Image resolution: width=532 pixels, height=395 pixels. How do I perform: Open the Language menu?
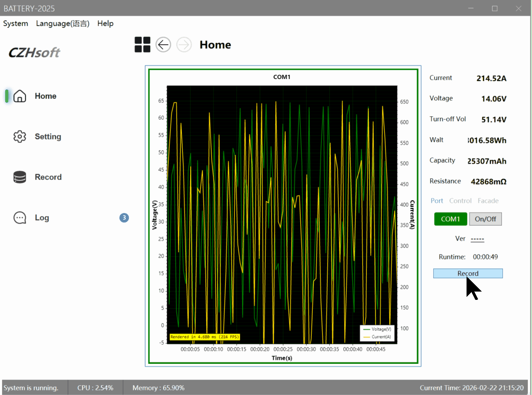tap(63, 23)
